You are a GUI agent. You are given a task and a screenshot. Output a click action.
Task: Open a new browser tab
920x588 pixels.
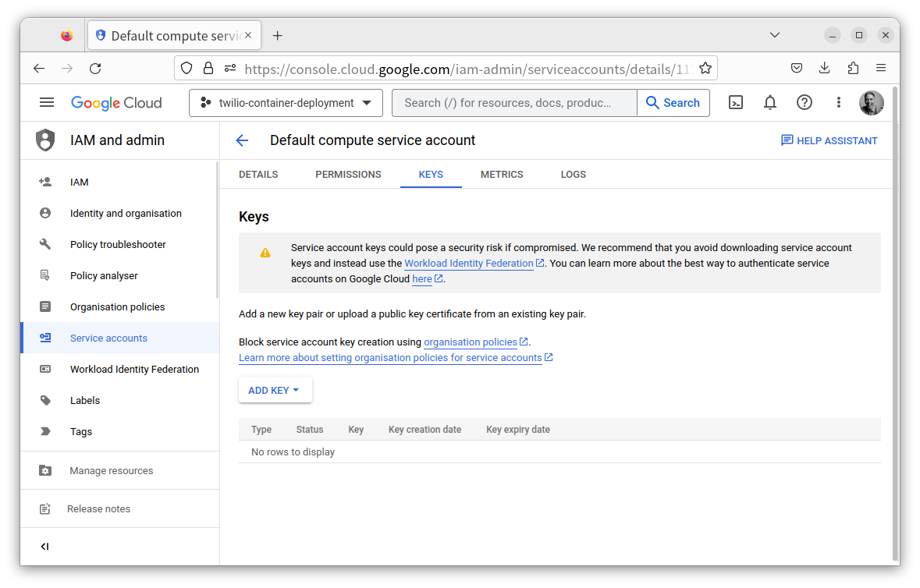click(278, 36)
